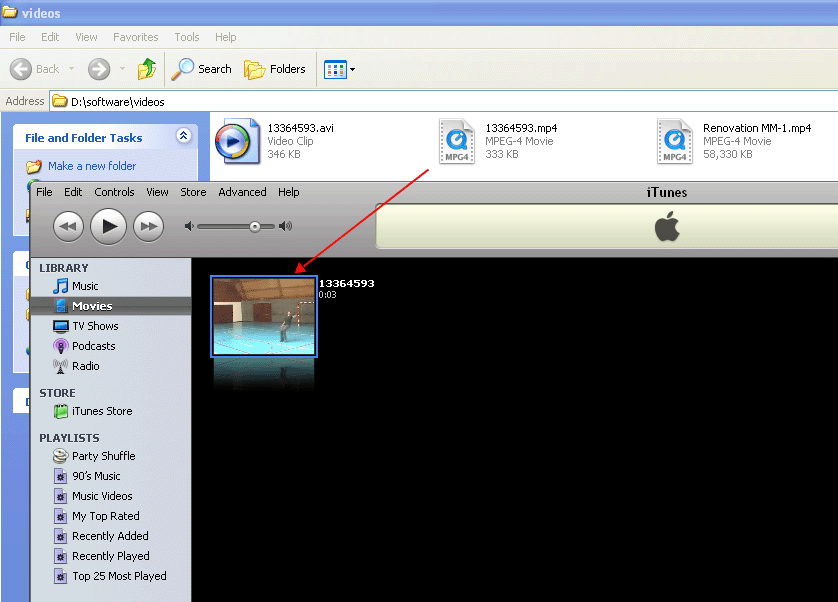Open the iTunes Edit menu
The height and width of the screenshot is (602, 838).
click(73, 192)
